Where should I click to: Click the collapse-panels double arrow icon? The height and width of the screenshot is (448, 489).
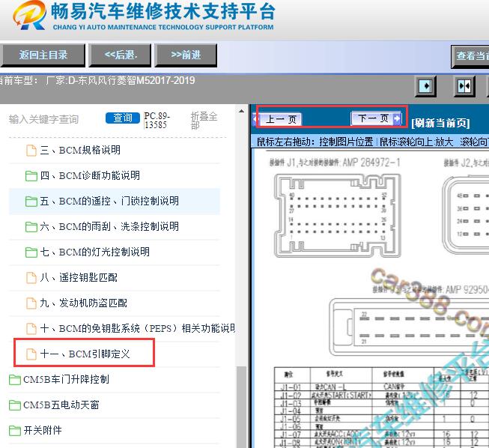pos(464,85)
